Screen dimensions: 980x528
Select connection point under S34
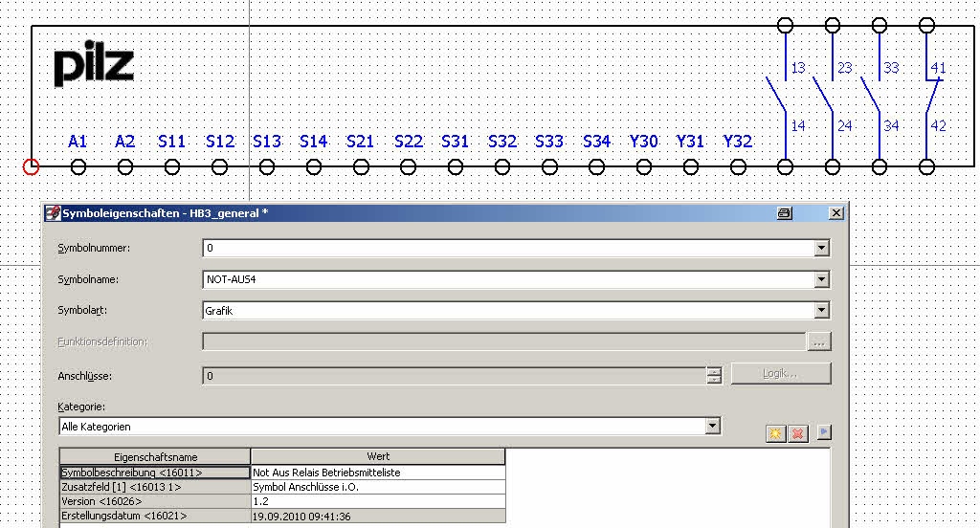click(596, 166)
